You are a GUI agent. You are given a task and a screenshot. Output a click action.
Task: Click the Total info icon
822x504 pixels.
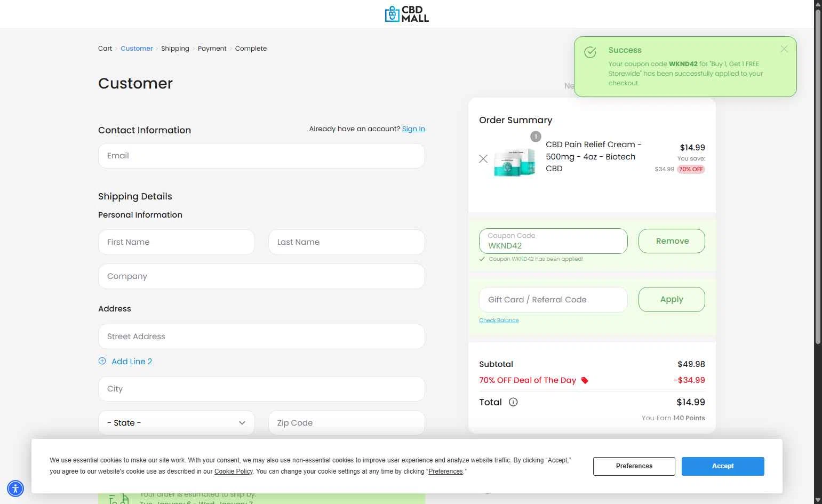pyautogui.click(x=513, y=402)
